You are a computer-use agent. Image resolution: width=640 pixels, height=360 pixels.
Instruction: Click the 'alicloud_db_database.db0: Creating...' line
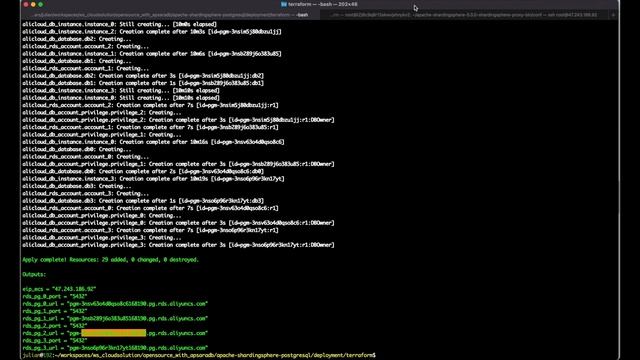77,149
